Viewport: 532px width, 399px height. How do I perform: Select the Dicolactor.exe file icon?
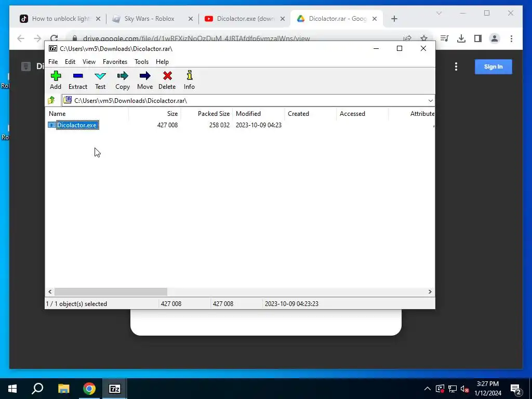(x=51, y=125)
